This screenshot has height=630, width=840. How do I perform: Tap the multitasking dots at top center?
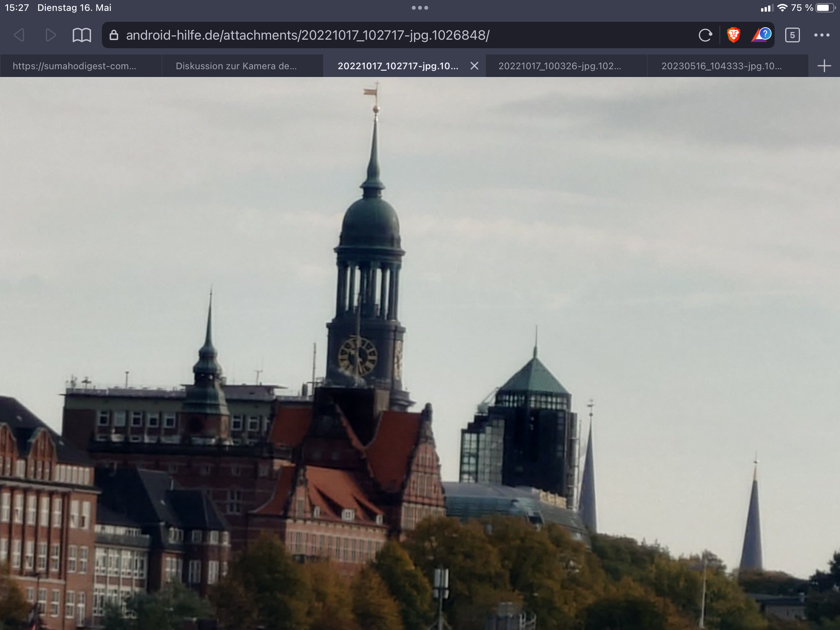(x=420, y=8)
